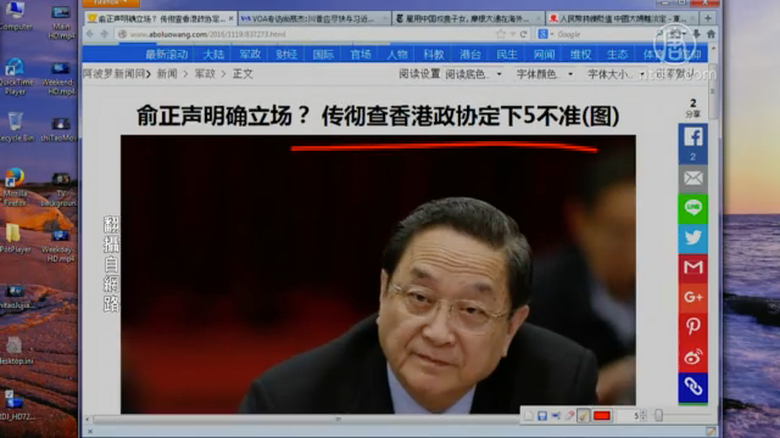
Task: Share article via Facebook icon
Action: [x=692, y=137]
